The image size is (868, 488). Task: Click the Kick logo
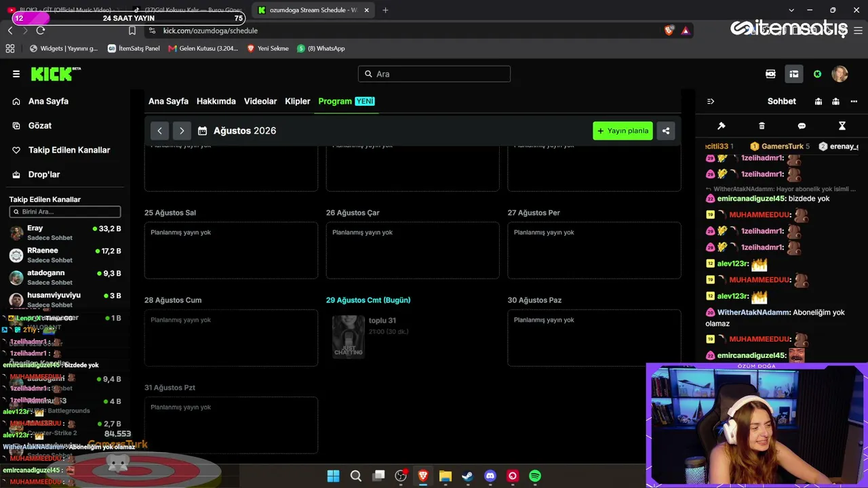pyautogui.click(x=56, y=74)
